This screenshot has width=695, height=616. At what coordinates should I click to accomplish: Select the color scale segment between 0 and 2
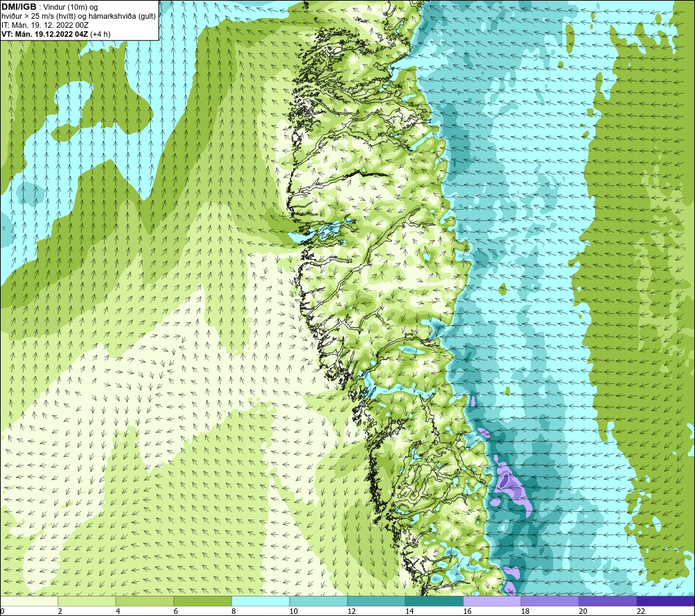29,601
